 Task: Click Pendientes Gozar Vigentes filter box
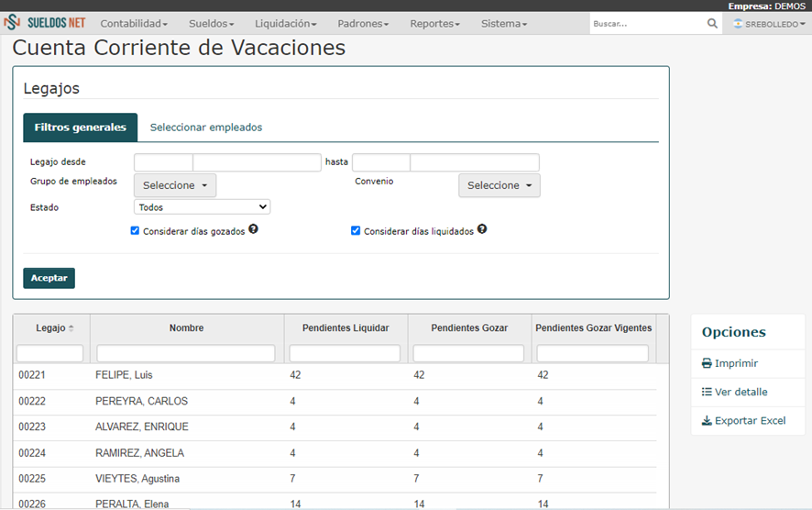coord(592,353)
